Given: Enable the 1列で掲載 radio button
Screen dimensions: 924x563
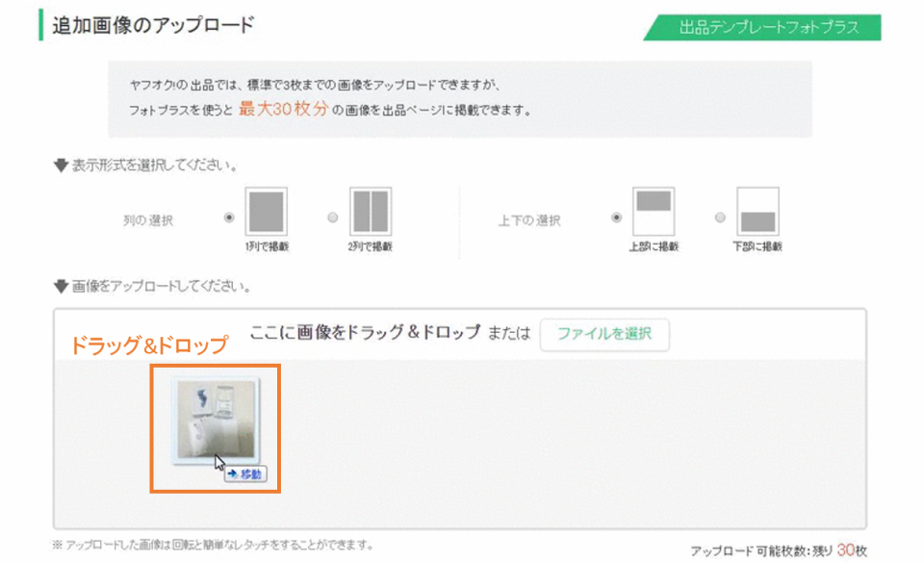Looking at the screenshot, I should pos(228,216).
